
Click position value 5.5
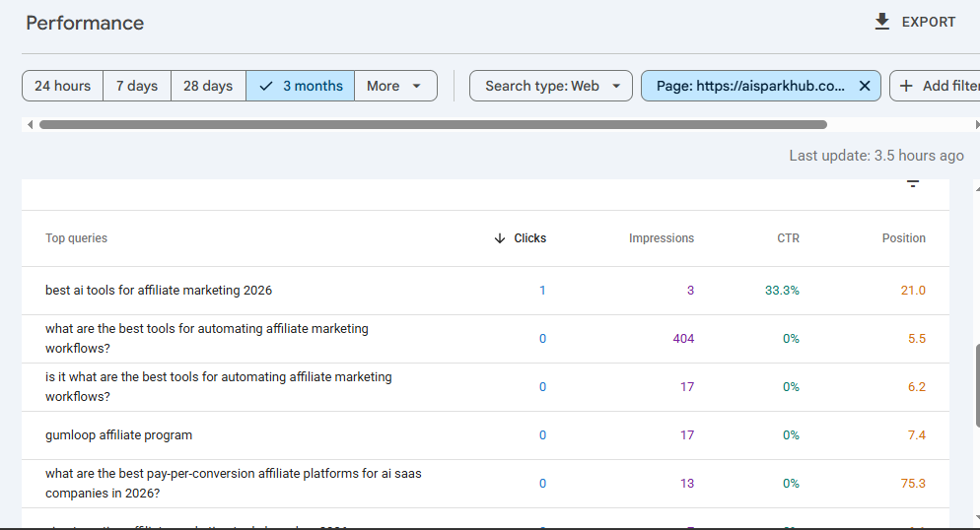click(x=917, y=338)
